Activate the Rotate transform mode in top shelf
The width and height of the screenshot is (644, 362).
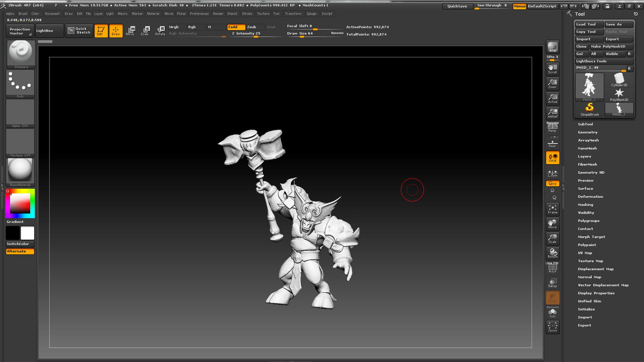tap(160, 31)
